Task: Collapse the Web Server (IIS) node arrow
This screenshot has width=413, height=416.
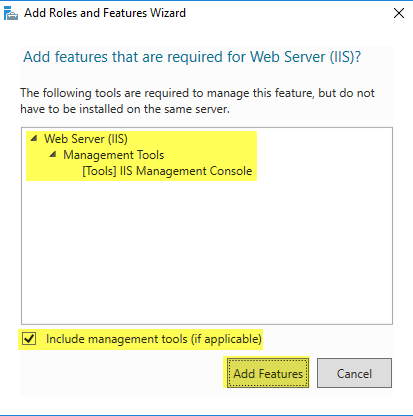Action: (x=34, y=138)
